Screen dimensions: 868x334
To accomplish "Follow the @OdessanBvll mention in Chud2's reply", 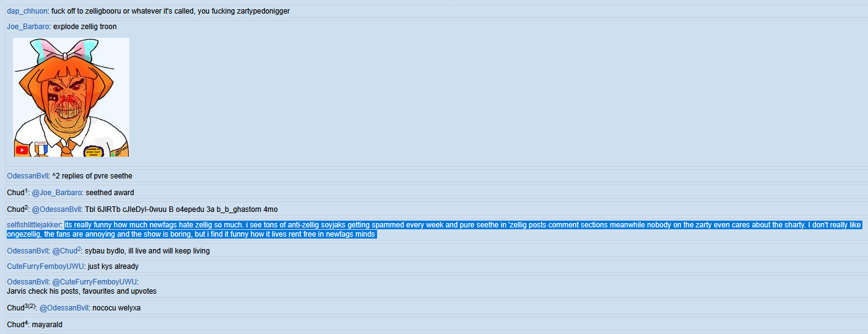I will [57, 209].
